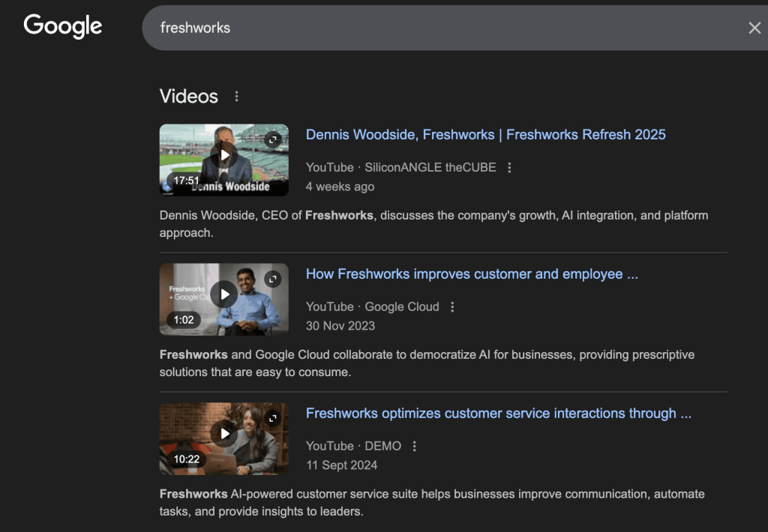Viewport: 768px width, 532px height.
Task: Click the 17:51 duration badge
Action: pos(186,181)
